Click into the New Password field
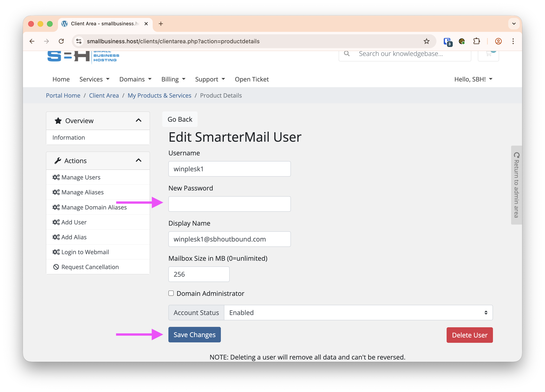Image resolution: width=545 pixels, height=392 pixels. [229, 204]
